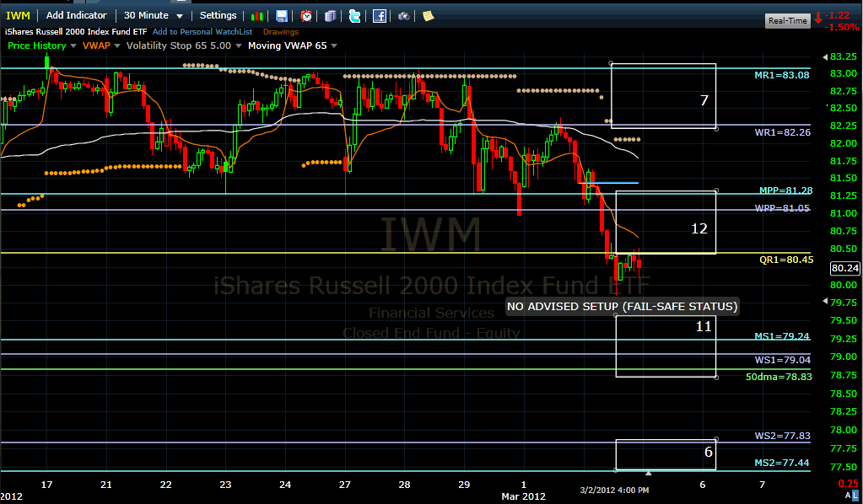
Task: Click the 80.24 current price label
Action: (844, 268)
